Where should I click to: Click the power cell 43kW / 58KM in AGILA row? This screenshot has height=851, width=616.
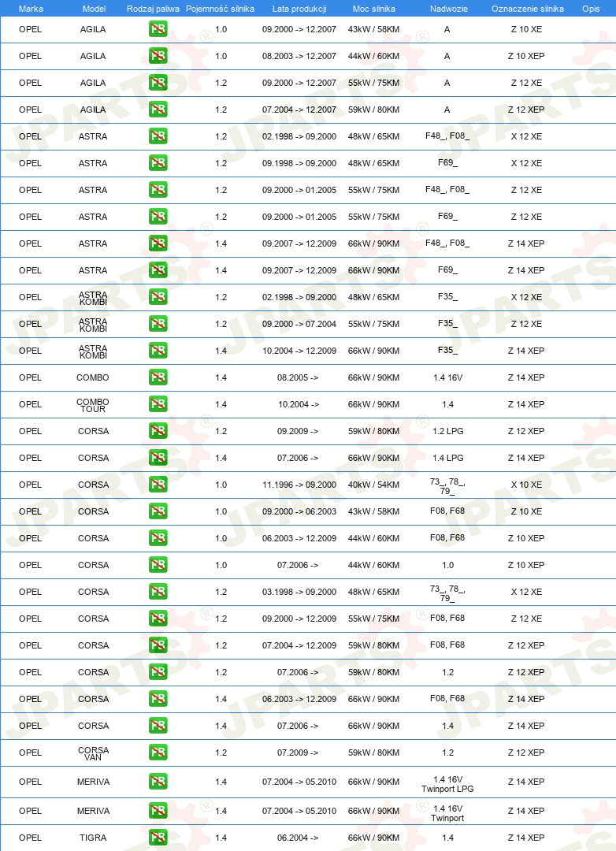tap(373, 29)
